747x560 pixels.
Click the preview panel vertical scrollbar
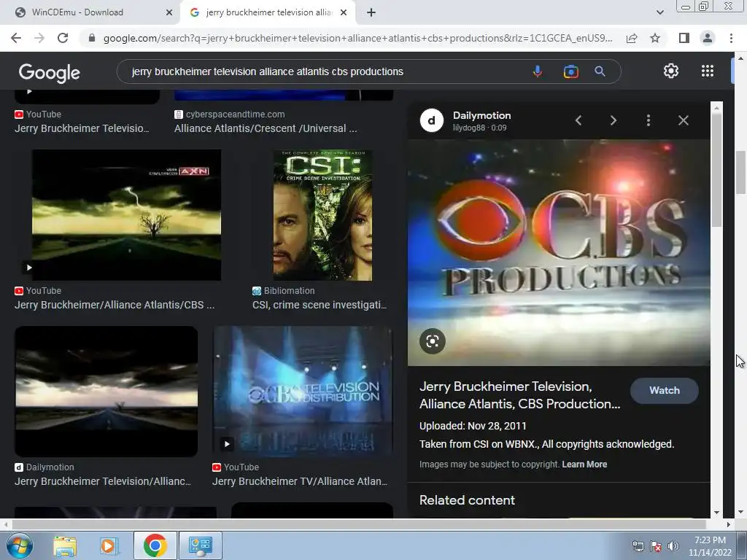tap(716, 169)
